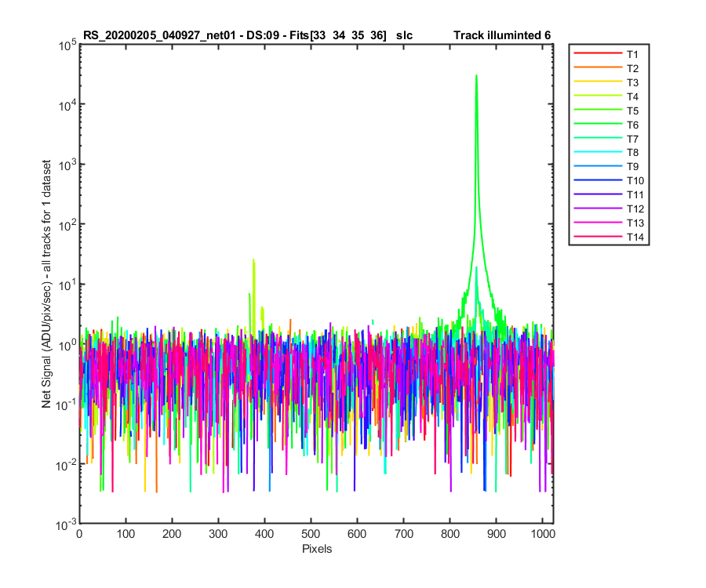Select the T11 legend label

click(635, 194)
